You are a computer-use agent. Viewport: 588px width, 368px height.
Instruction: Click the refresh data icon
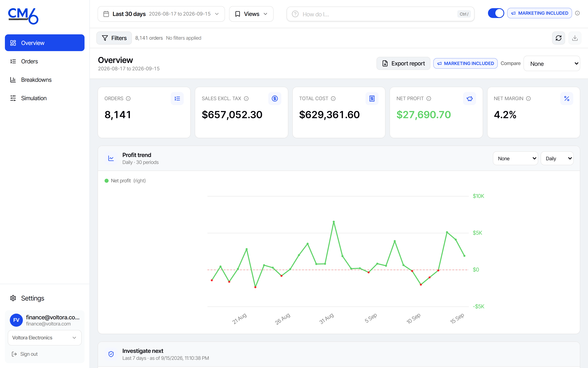point(558,38)
